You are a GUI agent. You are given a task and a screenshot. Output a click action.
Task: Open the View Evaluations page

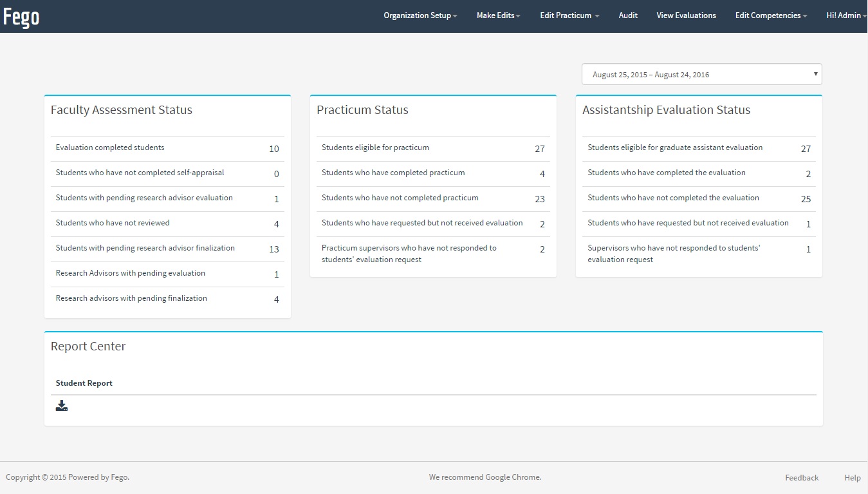686,15
